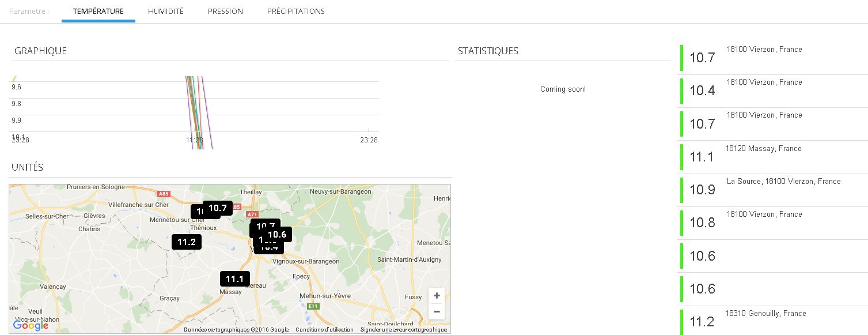This screenshot has width=868, height=335.
Task: Click Signaler une erreur cartographique link
Action: pos(403,330)
